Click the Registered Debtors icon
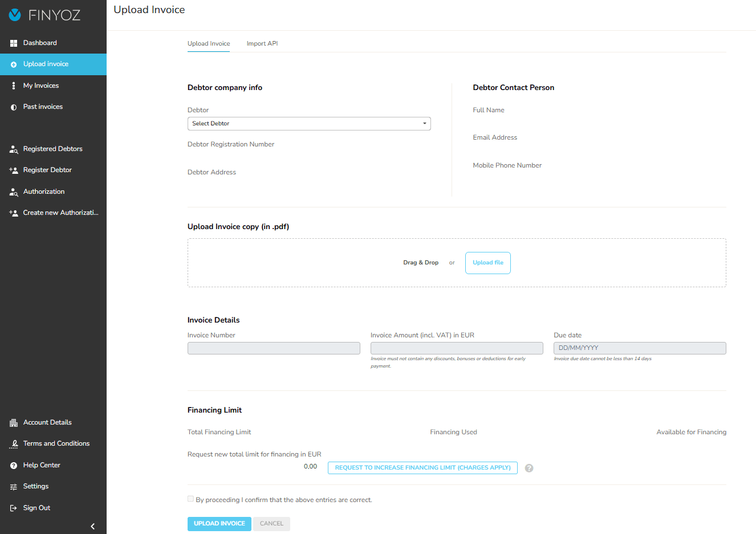 coord(13,149)
